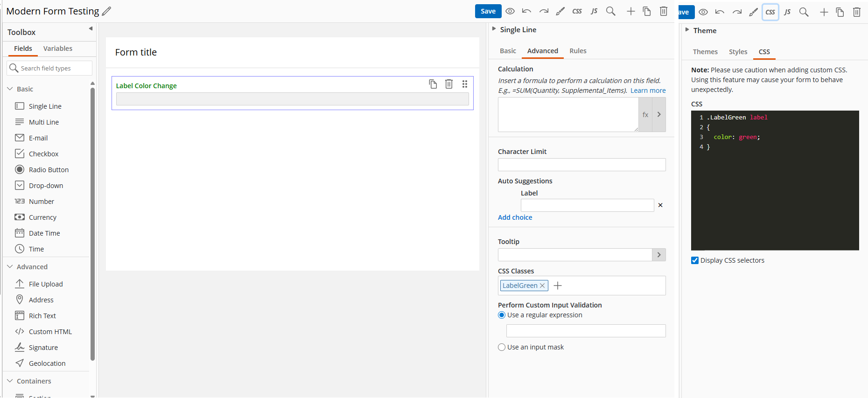868x398 pixels.
Task: Click the drag handle on the Label Color Change field
Action: point(465,84)
